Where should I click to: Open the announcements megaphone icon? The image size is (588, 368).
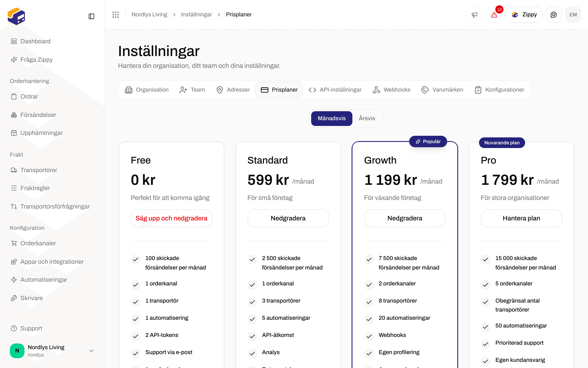(x=474, y=15)
